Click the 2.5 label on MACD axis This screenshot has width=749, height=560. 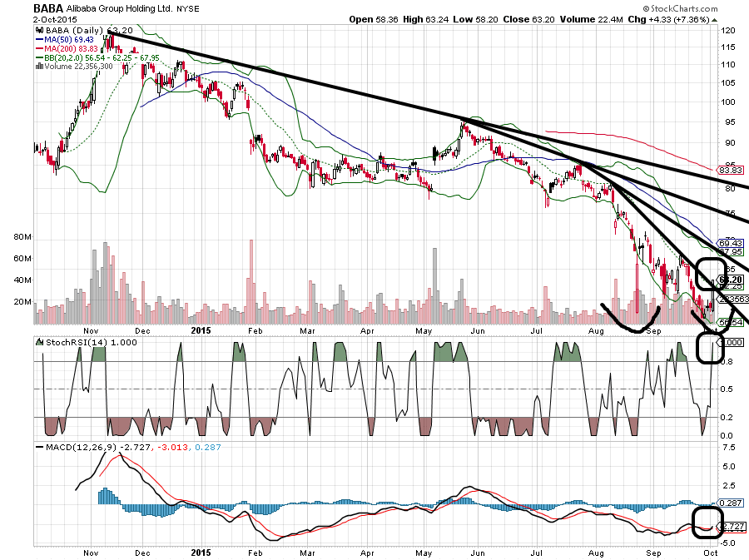pyautogui.click(x=729, y=485)
